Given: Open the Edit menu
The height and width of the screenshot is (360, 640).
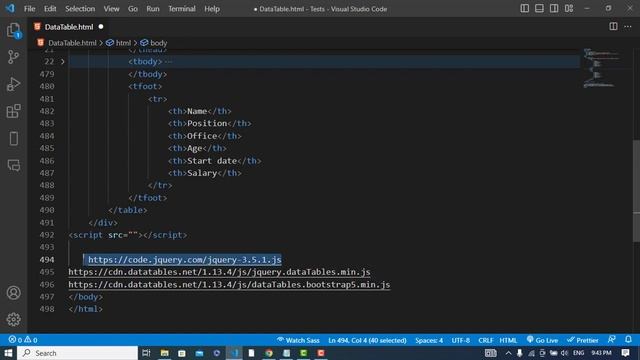Looking at the screenshot, I should pyautogui.click(x=50, y=9).
